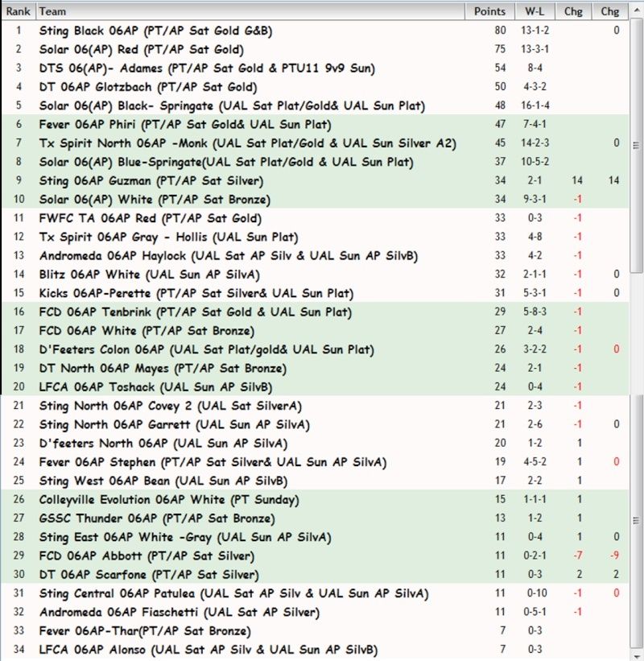644x661 pixels.
Task: Select the FCD 06AP Tenbrink row
Action: point(316,312)
